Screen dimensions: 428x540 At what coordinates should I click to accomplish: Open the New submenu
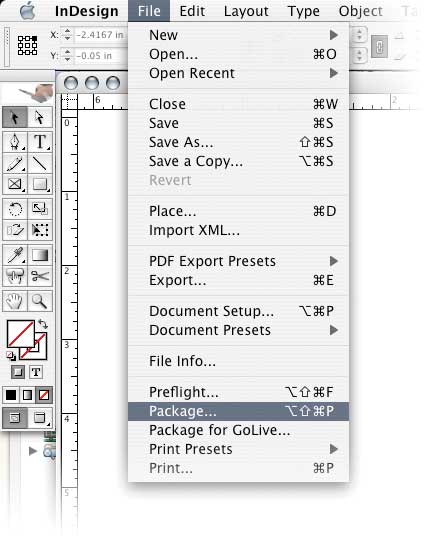(239, 35)
